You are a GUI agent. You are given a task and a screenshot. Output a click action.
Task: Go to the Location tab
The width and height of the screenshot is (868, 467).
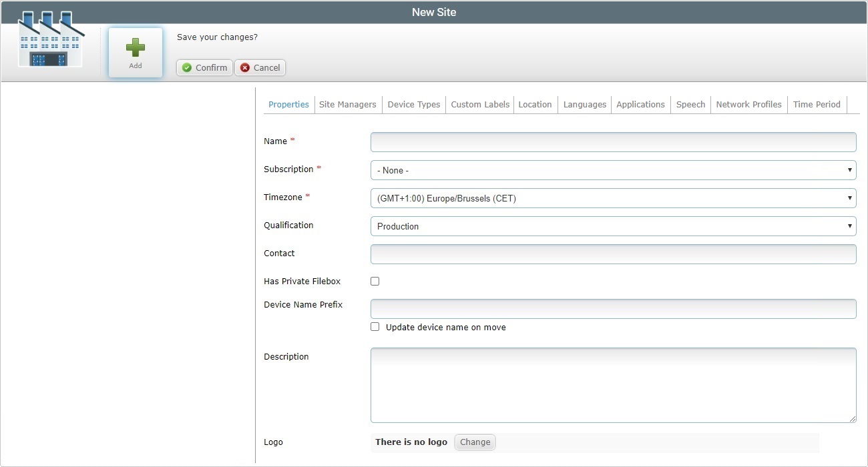[535, 104]
